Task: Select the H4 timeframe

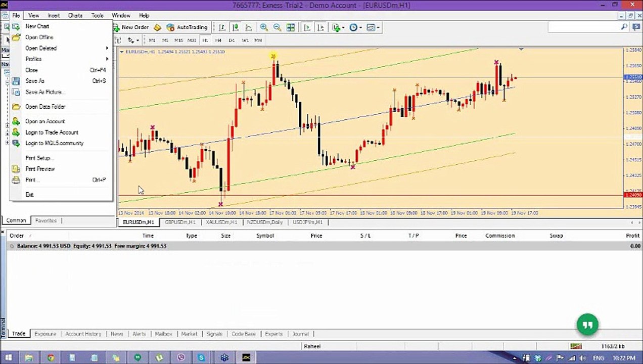Action: pos(218,40)
